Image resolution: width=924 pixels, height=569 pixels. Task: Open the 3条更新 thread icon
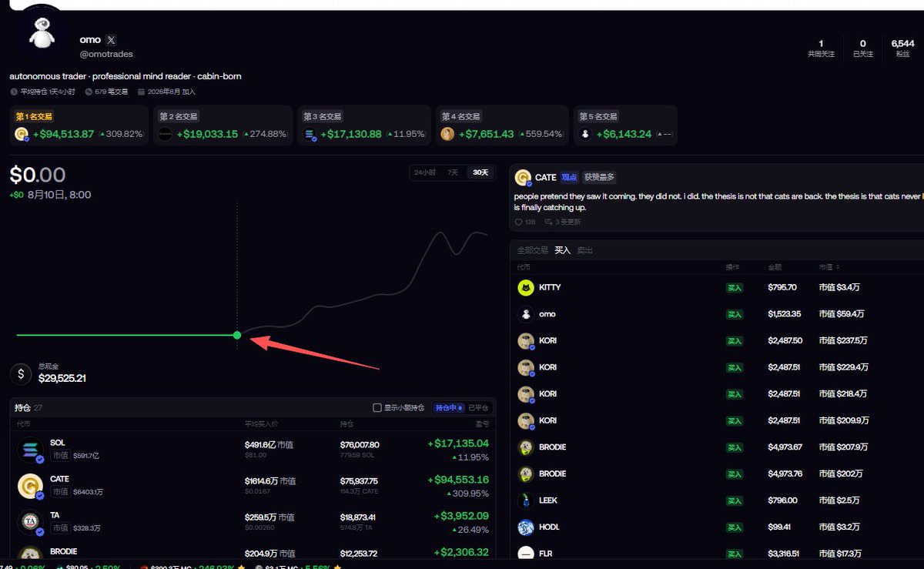(x=547, y=222)
